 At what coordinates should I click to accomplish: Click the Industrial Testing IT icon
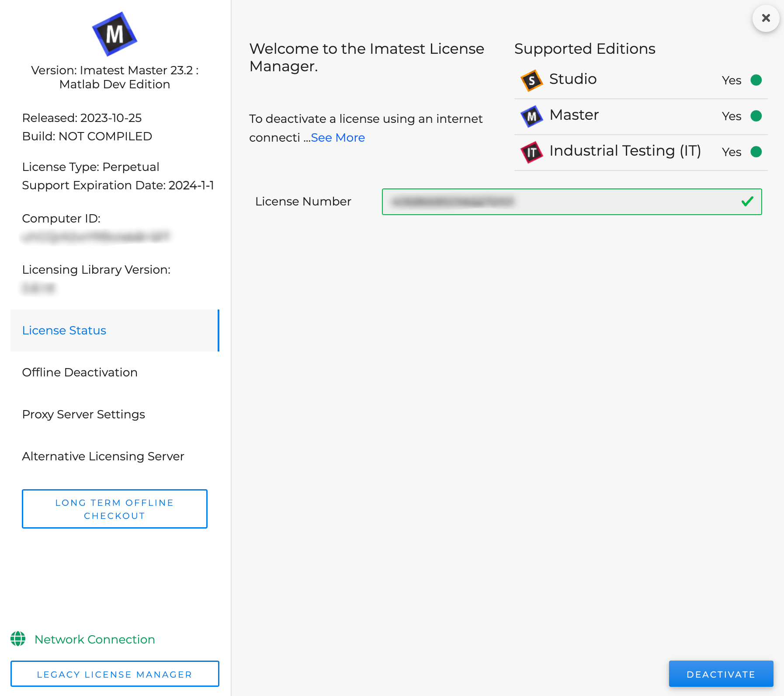(531, 152)
